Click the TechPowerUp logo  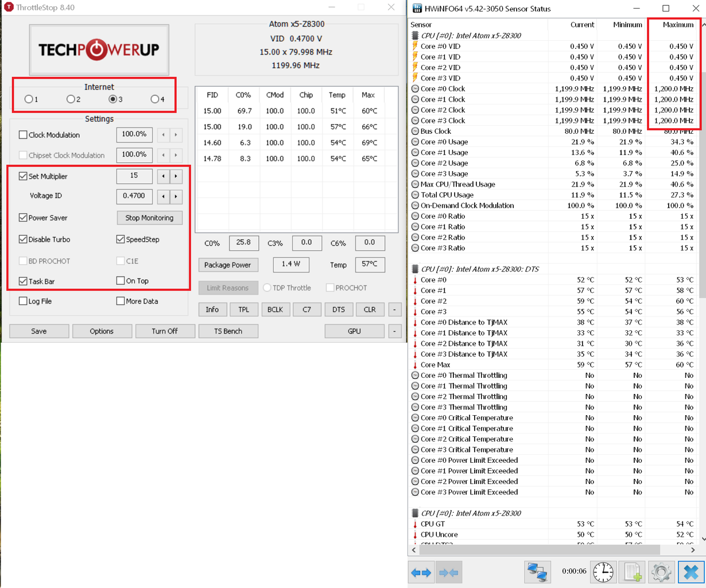(x=99, y=50)
